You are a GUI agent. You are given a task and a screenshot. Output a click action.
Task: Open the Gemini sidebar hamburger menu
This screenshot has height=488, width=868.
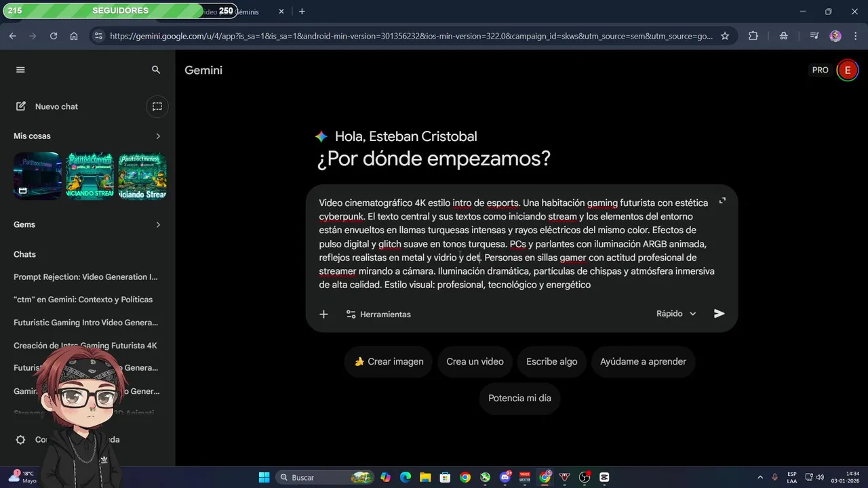[20, 70]
